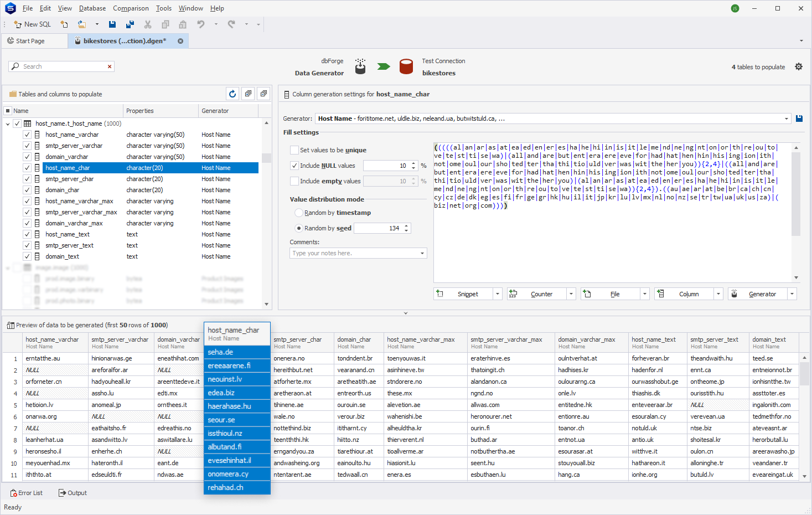Uncheck the domain_text column checkbox

click(27, 256)
